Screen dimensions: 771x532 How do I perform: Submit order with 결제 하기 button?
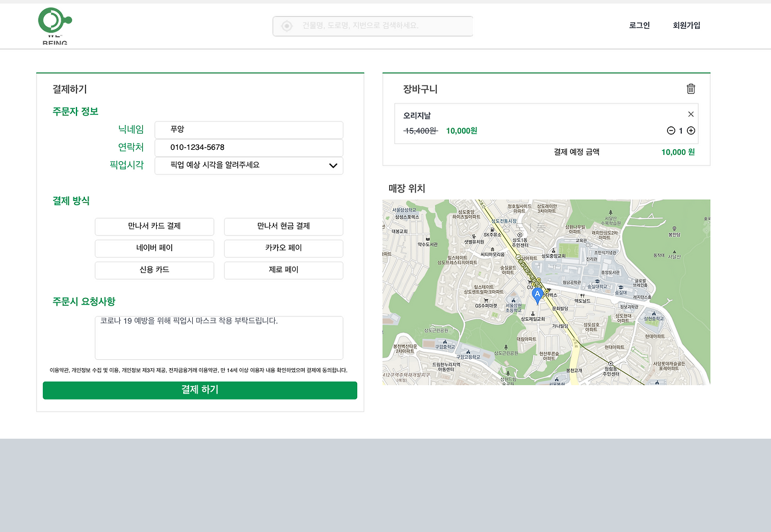tap(200, 390)
